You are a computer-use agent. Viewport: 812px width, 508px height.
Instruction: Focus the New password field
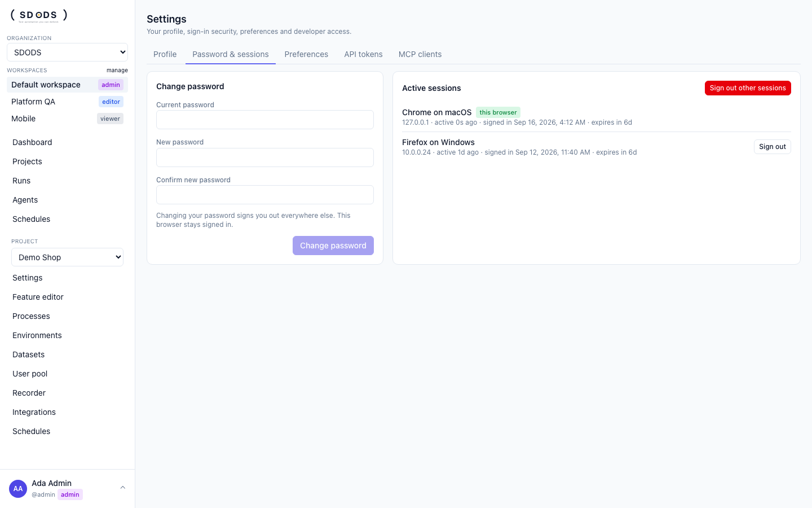click(x=265, y=157)
